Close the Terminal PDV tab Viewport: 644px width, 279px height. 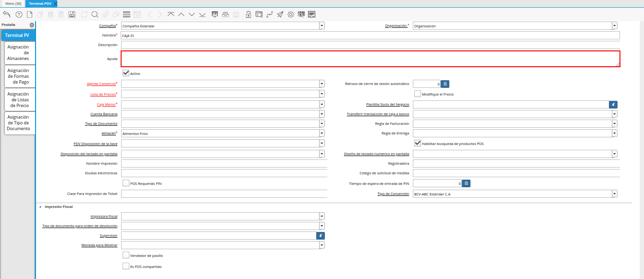(x=55, y=3)
